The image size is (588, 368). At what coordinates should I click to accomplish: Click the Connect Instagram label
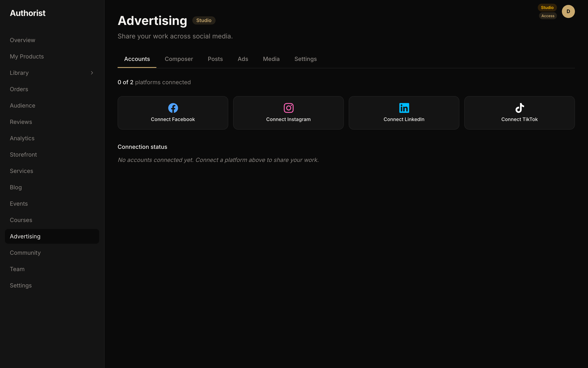(288, 119)
